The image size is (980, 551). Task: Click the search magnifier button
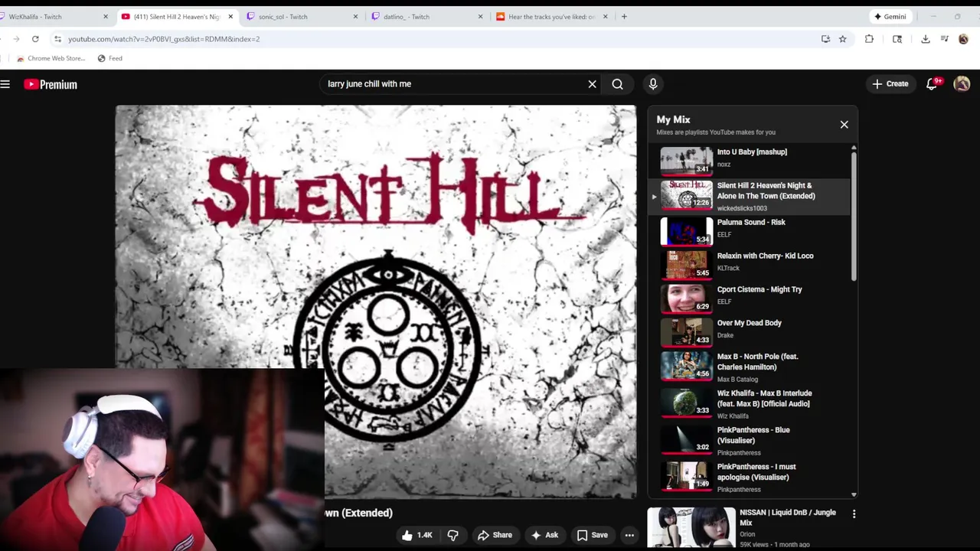(x=618, y=84)
